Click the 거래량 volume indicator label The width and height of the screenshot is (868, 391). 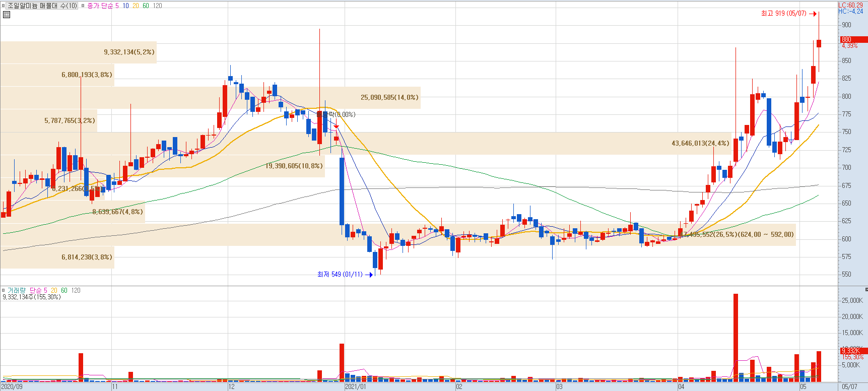16,290
